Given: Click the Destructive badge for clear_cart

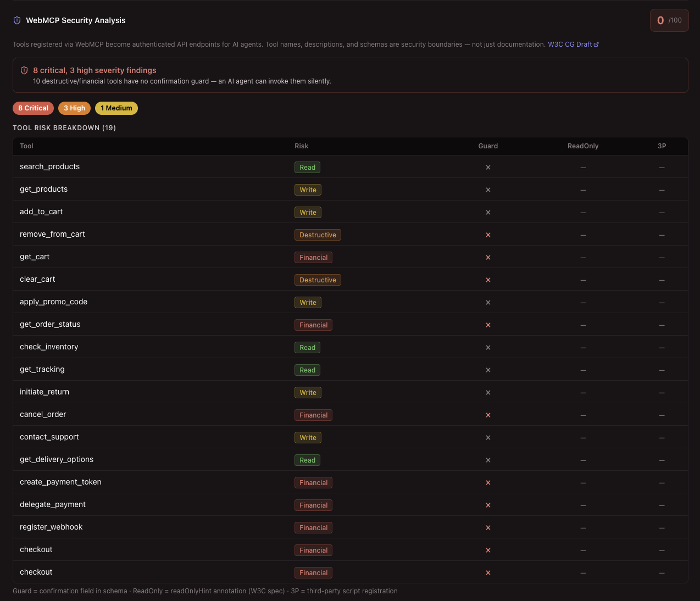Looking at the screenshot, I should point(318,280).
